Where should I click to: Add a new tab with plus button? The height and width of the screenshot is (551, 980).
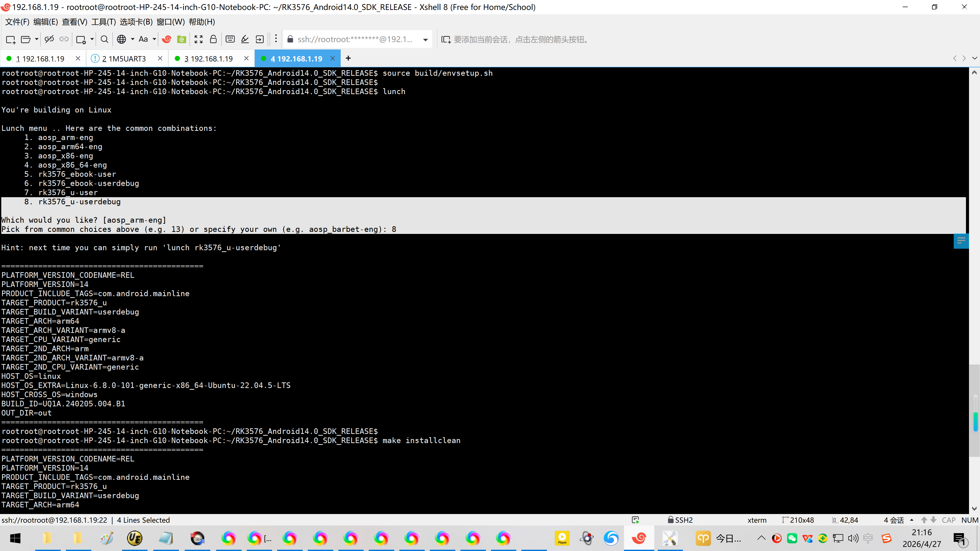(x=348, y=58)
